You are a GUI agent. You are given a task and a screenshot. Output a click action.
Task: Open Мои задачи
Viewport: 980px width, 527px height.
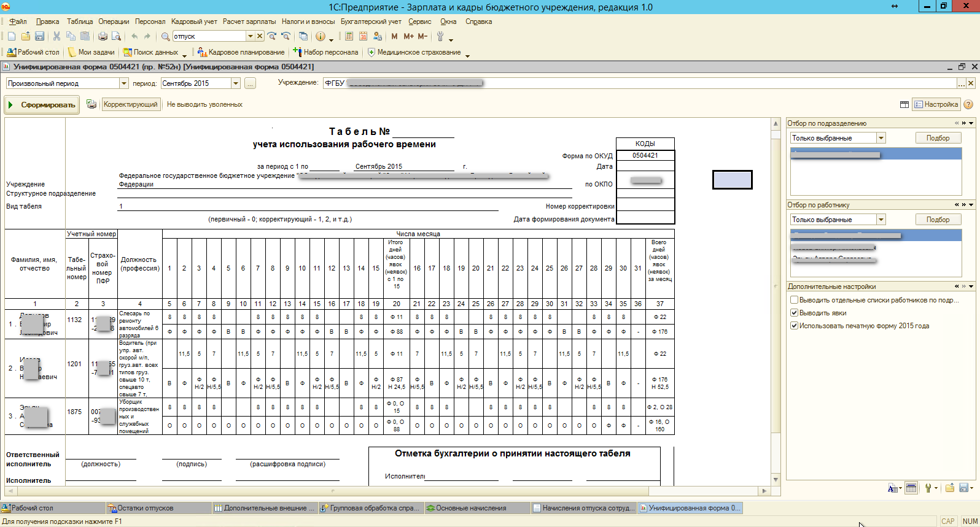pyautogui.click(x=91, y=52)
